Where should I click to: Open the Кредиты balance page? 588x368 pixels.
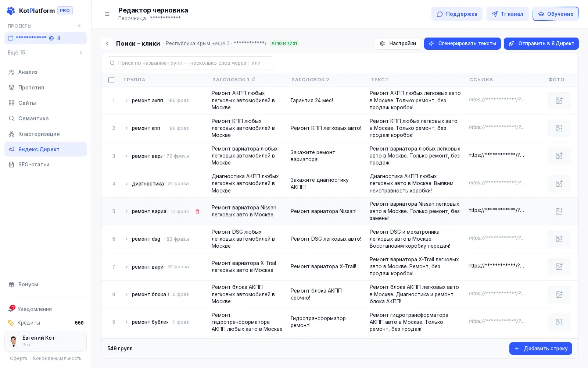point(46,323)
